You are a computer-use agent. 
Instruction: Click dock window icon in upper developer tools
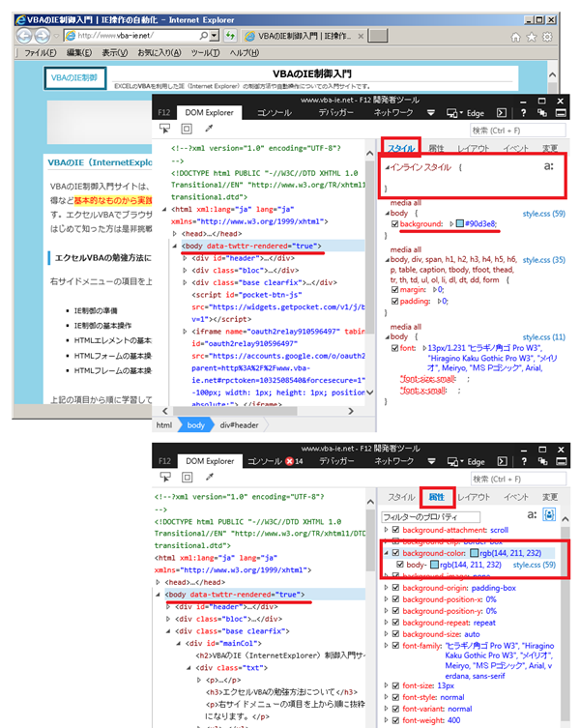(561, 113)
